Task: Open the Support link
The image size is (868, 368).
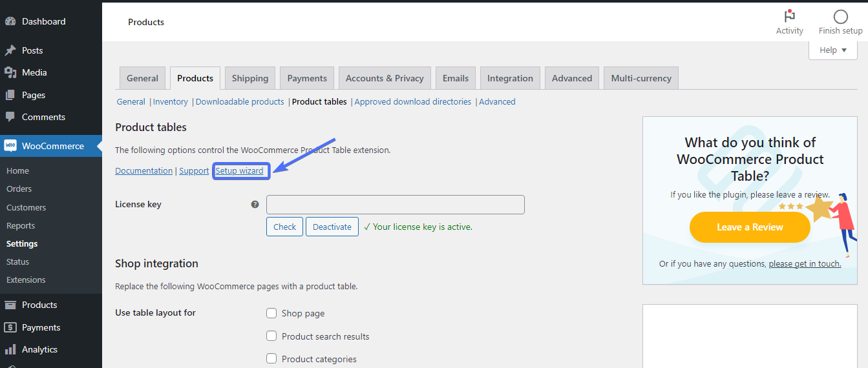Action: (194, 170)
